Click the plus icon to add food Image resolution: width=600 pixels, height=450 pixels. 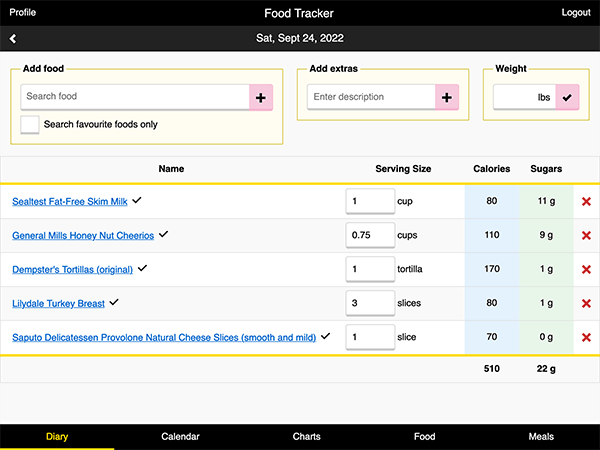(261, 98)
